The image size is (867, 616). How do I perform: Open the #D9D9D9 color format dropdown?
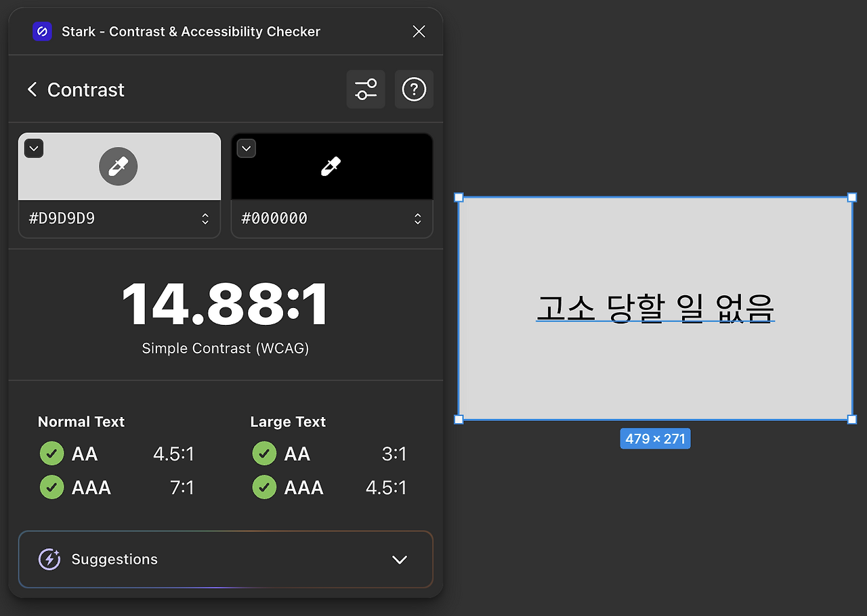point(205,218)
